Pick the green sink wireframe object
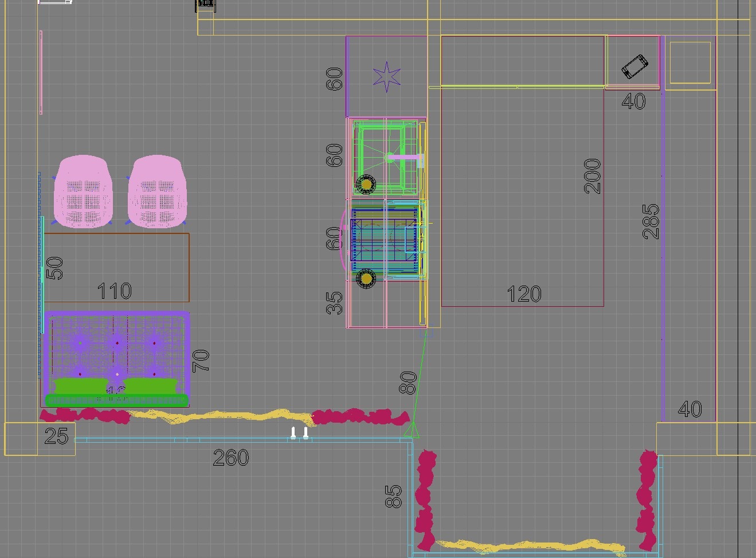756x558 pixels. (x=382, y=156)
